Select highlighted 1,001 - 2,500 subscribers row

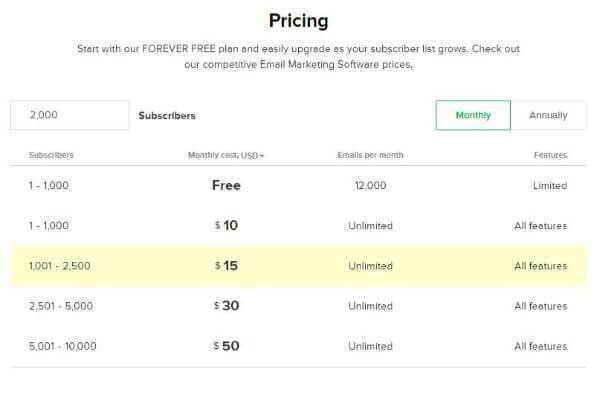click(298, 266)
